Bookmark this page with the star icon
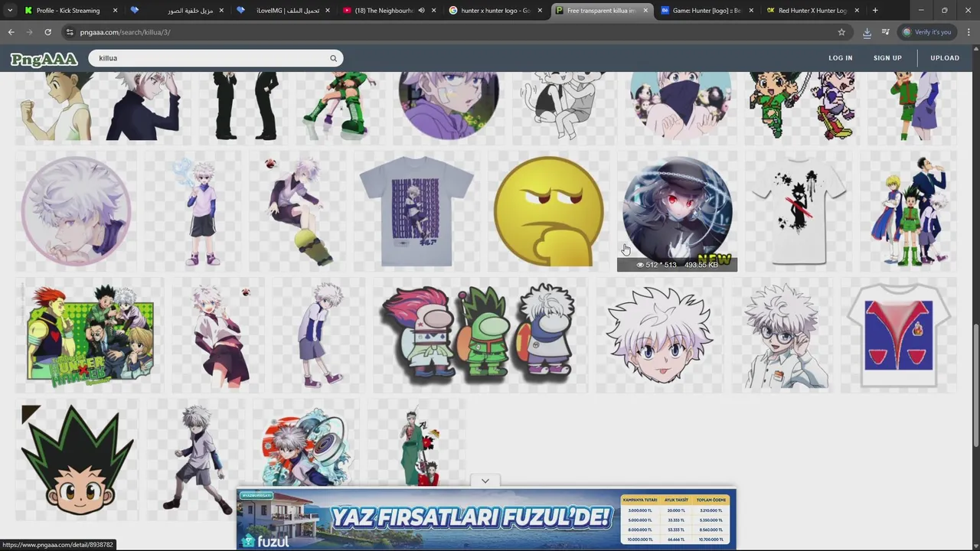Screen dimensions: 980x551 click(x=841, y=32)
